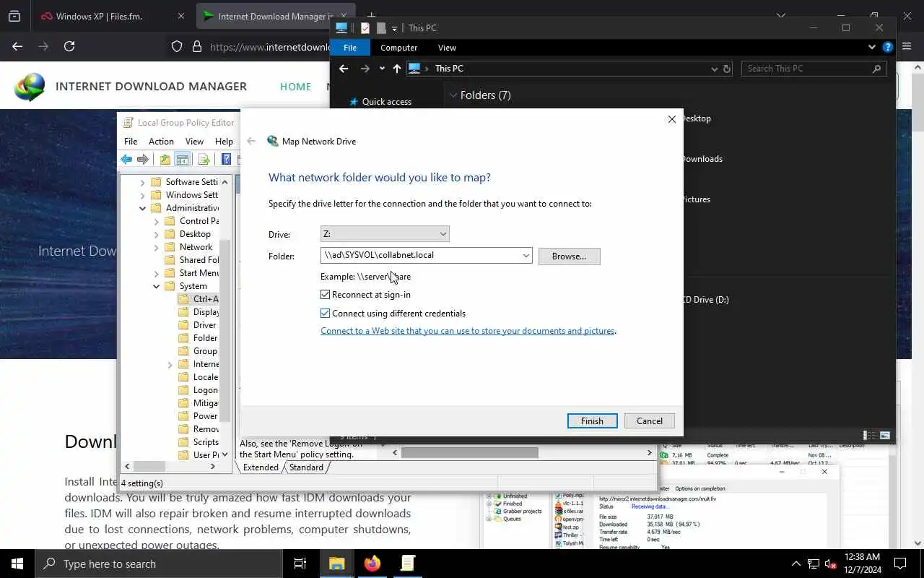Click Forward arrow in Group Policy Editor toolbar
Image resolution: width=924 pixels, height=578 pixels.
coord(143,160)
